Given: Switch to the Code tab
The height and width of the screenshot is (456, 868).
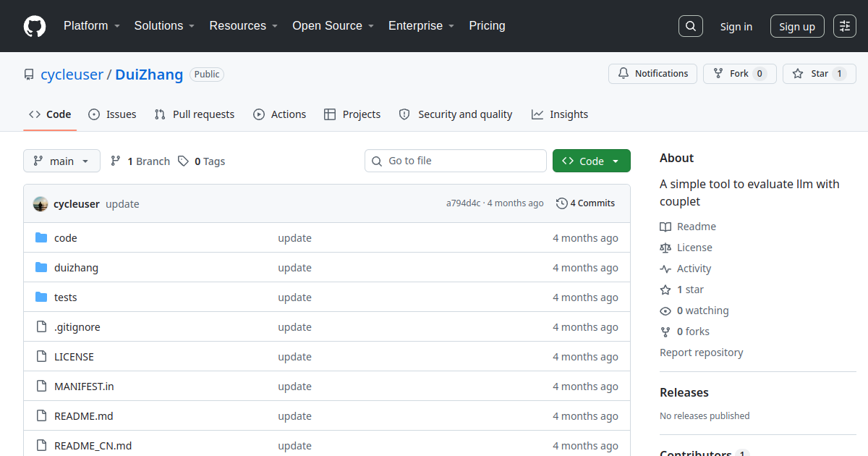Looking at the screenshot, I should (x=50, y=114).
